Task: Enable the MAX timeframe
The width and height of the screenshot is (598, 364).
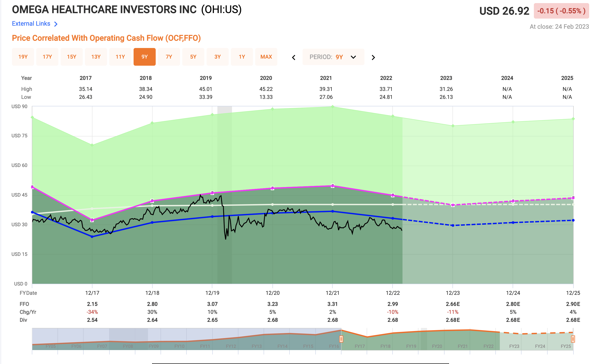Action: coord(266,57)
